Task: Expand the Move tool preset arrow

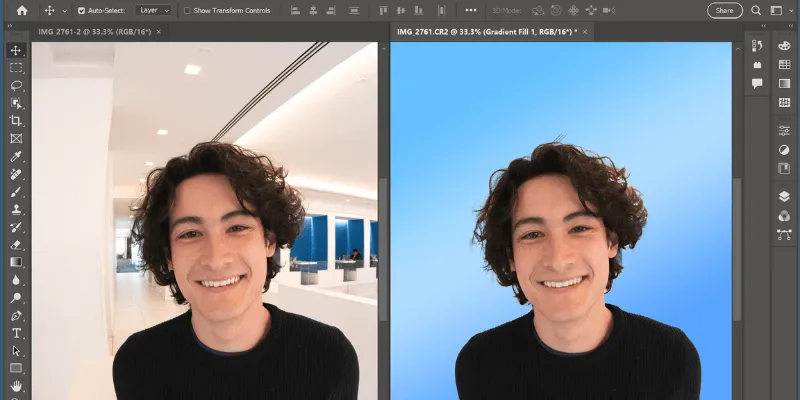Action: coord(65,10)
